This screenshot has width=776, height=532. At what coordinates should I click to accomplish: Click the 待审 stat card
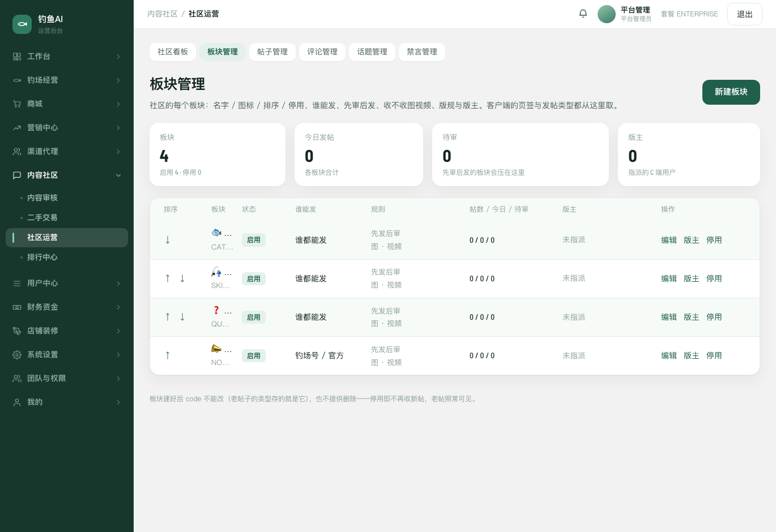tap(521, 155)
